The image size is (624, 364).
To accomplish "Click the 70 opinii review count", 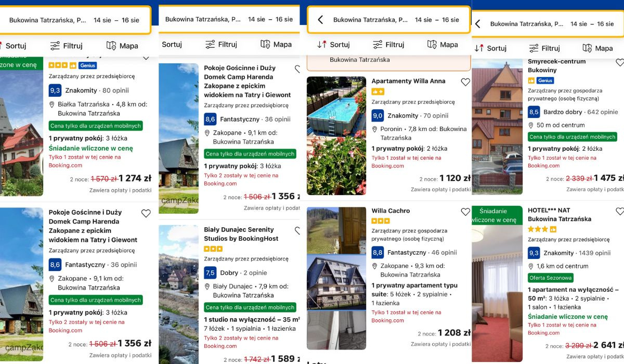I will [x=436, y=115].
